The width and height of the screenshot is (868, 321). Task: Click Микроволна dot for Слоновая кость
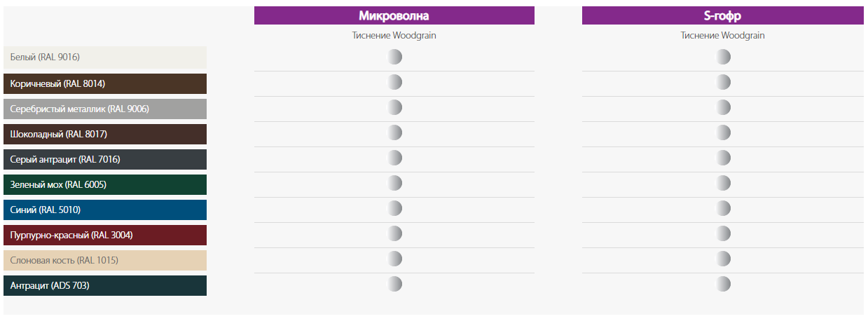tap(394, 259)
